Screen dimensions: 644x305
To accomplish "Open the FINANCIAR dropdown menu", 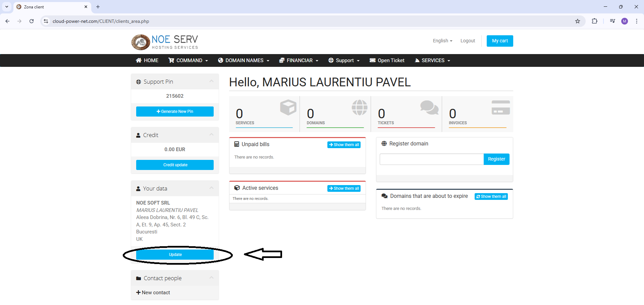I will pyautogui.click(x=299, y=60).
